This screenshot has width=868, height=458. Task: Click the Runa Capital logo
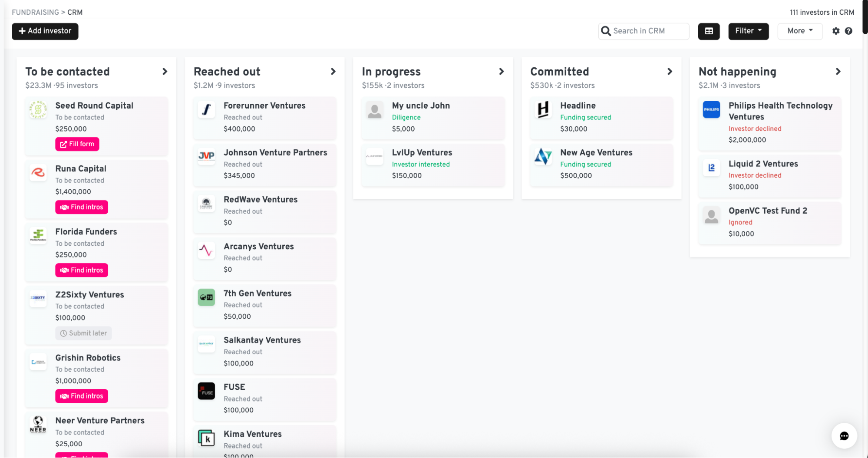pos(38,172)
